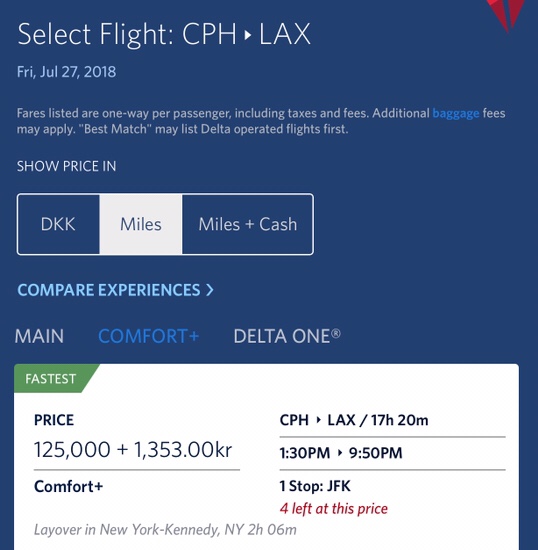Open the Main cabin tab
This screenshot has width=538, height=550.
[39, 336]
